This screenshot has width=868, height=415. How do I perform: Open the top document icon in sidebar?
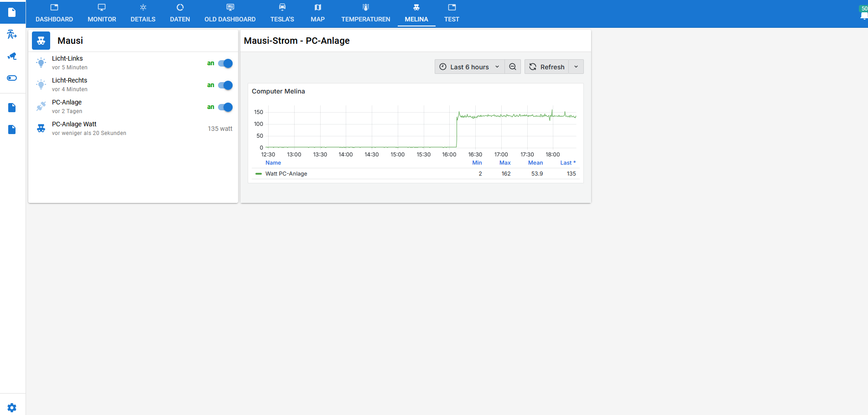coord(12,12)
